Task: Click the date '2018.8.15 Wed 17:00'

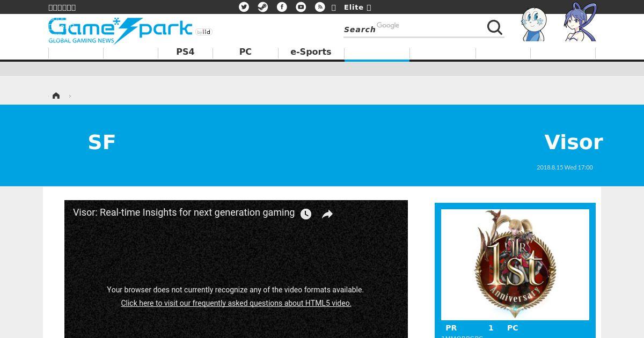Action: [565, 167]
